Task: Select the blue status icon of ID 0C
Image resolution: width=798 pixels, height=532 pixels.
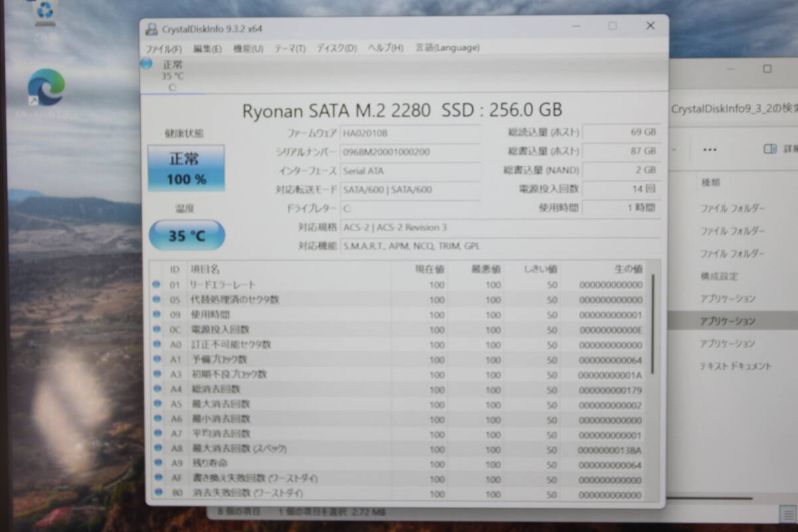Action: click(156, 329)
